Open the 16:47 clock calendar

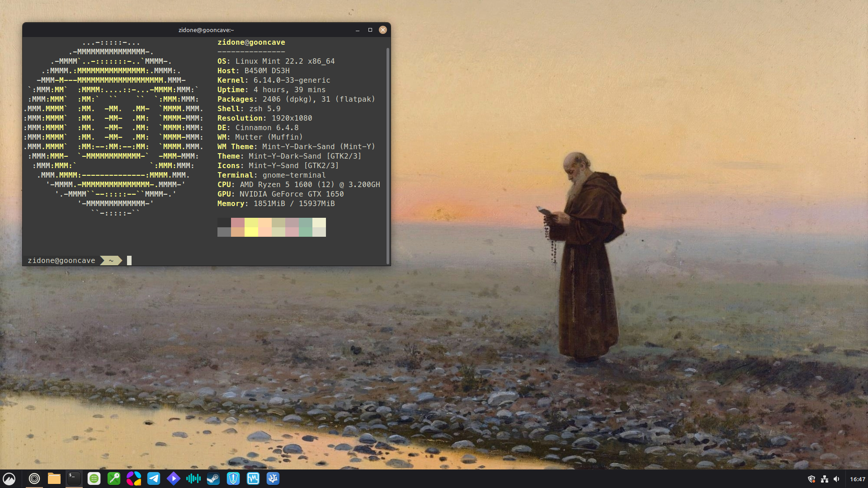coord(857,479)
